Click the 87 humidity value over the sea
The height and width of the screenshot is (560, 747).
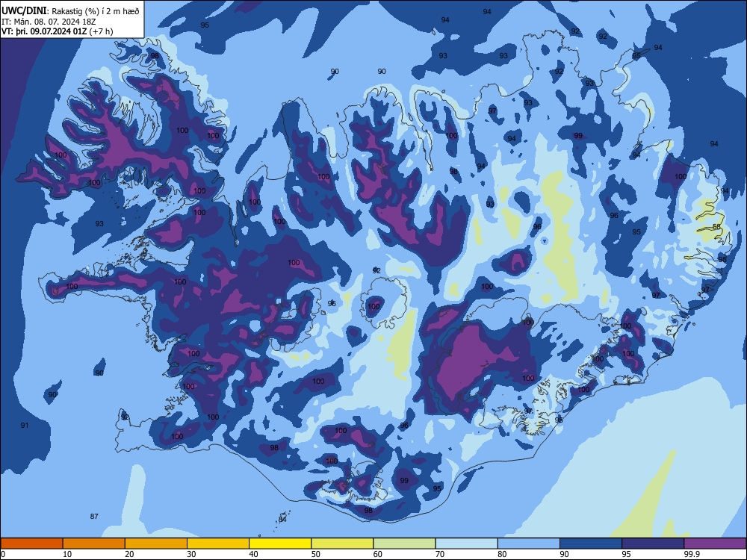pyautogui.click(x=94, y=516)
